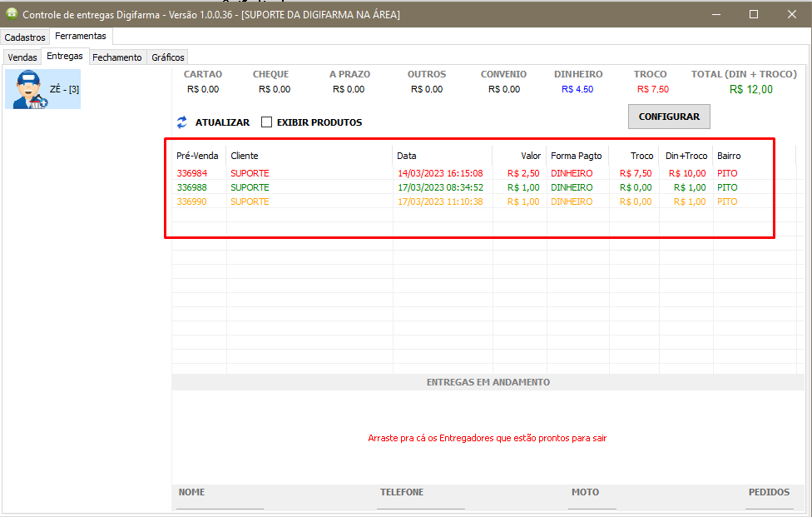The height and width of the screenshot is (517, 812).
Task: Click the R$ 7,50 troco cell
Action: [x=636, y=173]
